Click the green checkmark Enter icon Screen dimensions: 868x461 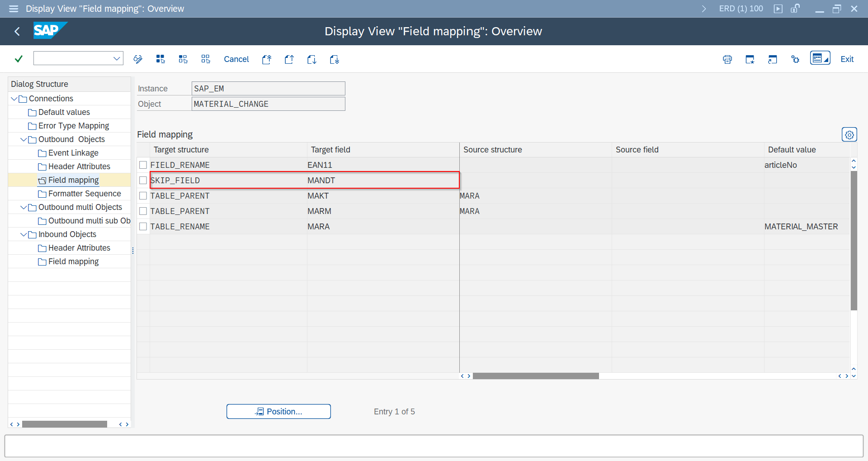click(19, 59)
